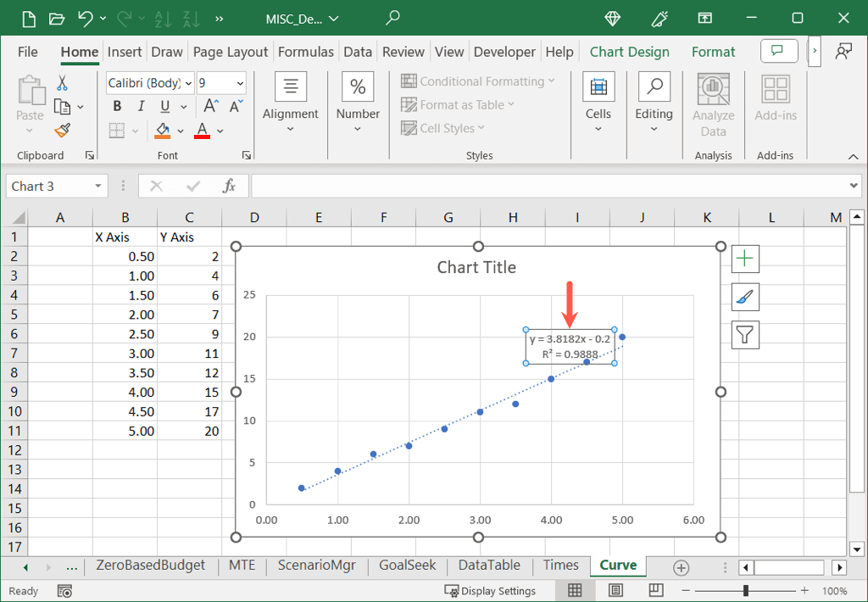
Task: Toggle Italic formatting
Action: tap(141, 107)
